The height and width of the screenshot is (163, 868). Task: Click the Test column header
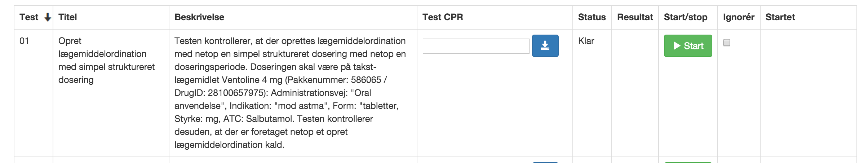tap(29, 17)
